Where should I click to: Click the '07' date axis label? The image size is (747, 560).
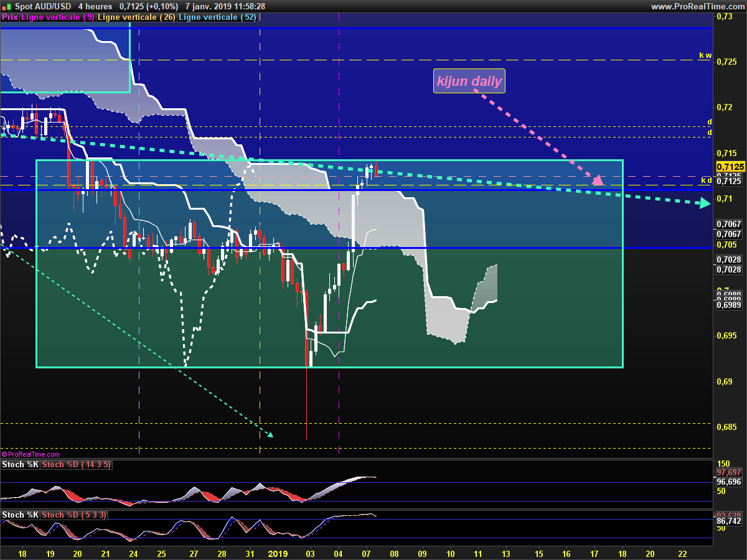pos(367,553)
